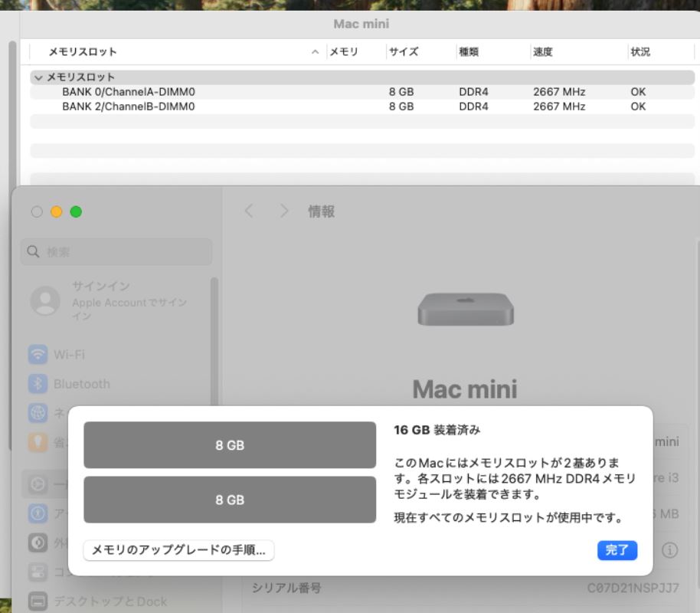Screen dimensions: 700x613
Task: Collapse the メモリスロット tree group
Action: tap(38, 77)
